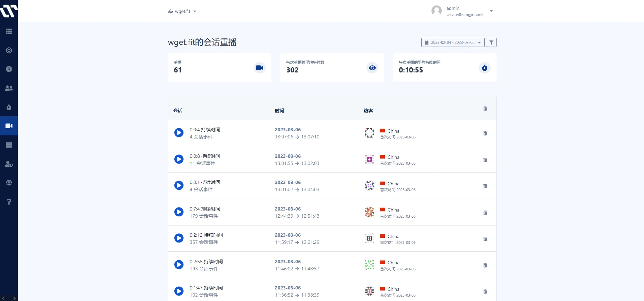Click the visitor avatar for 11:46:02 session
Viewport: 644px width, 301px height.
(x=369, y=265)
